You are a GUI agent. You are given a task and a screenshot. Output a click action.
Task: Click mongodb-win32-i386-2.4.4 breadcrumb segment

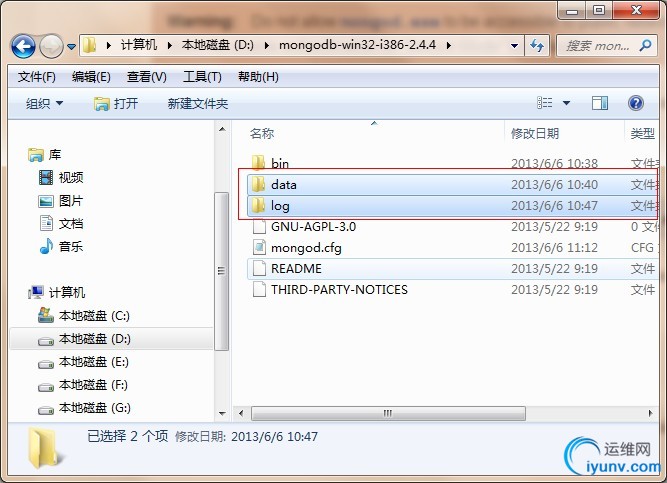357,45
